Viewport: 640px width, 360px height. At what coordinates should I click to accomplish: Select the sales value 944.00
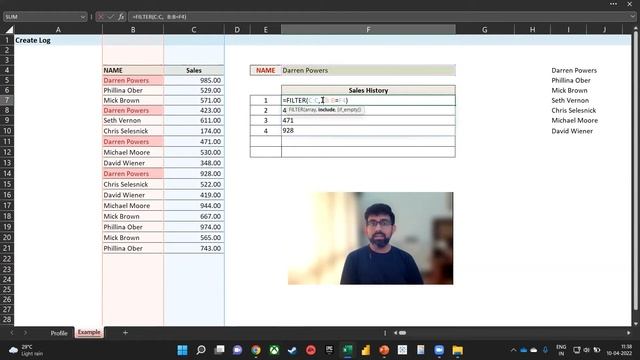point(193,206)
